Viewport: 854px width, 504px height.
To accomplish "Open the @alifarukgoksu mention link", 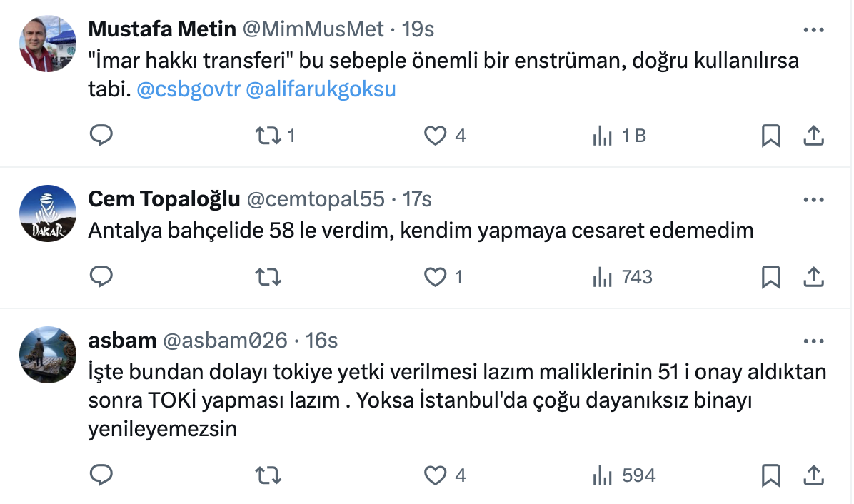I will (321, 90).
